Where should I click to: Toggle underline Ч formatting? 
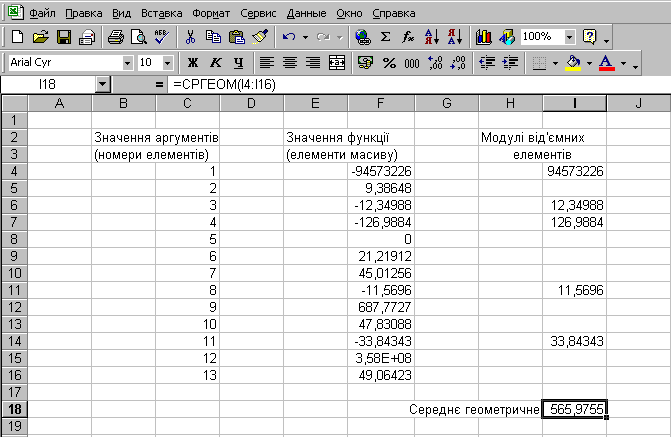coord(239,63)
